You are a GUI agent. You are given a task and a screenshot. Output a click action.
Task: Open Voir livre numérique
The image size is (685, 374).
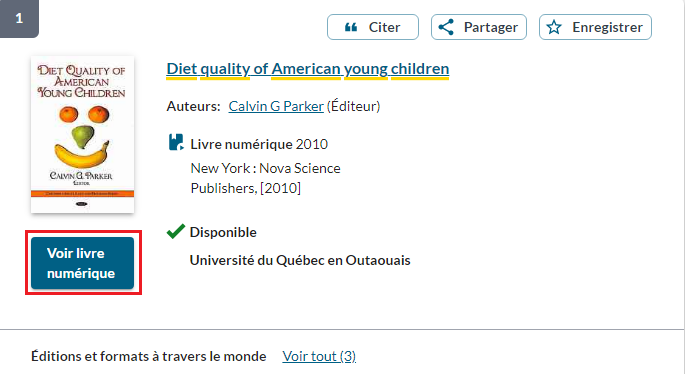click(83, 263)
